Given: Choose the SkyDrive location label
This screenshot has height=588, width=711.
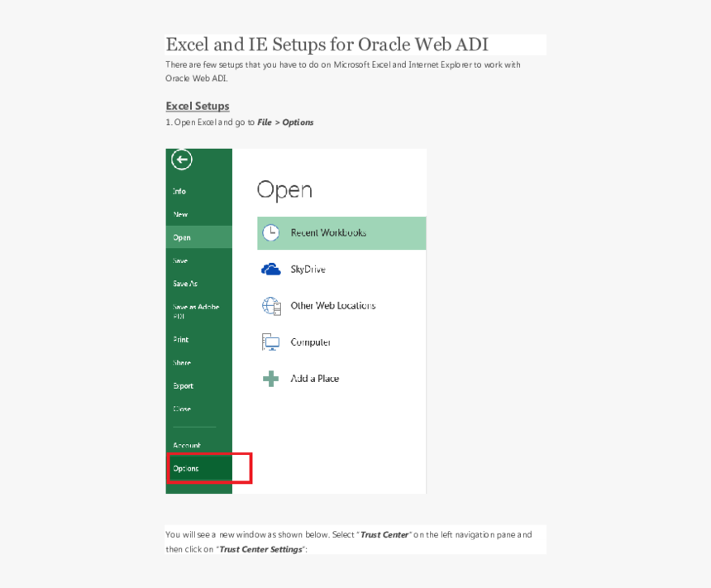Looking at the screenshot, I should 308,269.
